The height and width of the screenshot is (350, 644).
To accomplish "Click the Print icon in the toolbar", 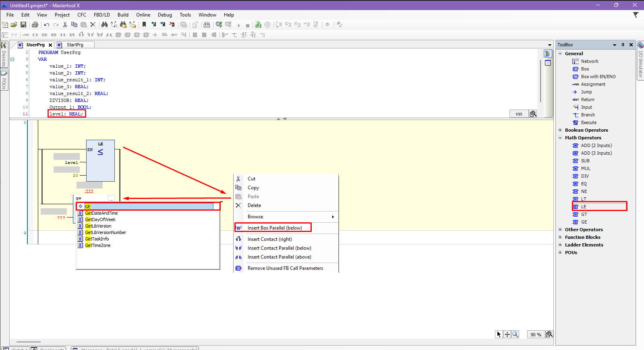I will pyautogui.click(x=35, y=25).
